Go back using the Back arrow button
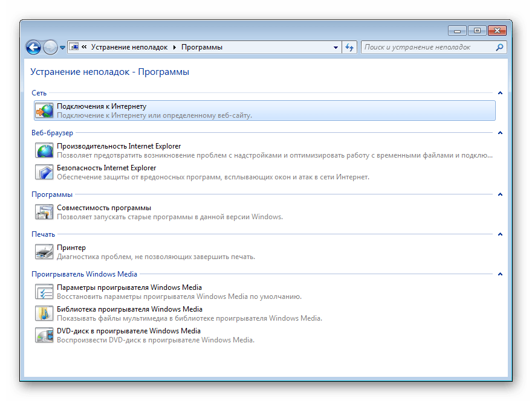The width and height of the screenshot is (532, 401). pyautogui.click(x=33, y=47)
